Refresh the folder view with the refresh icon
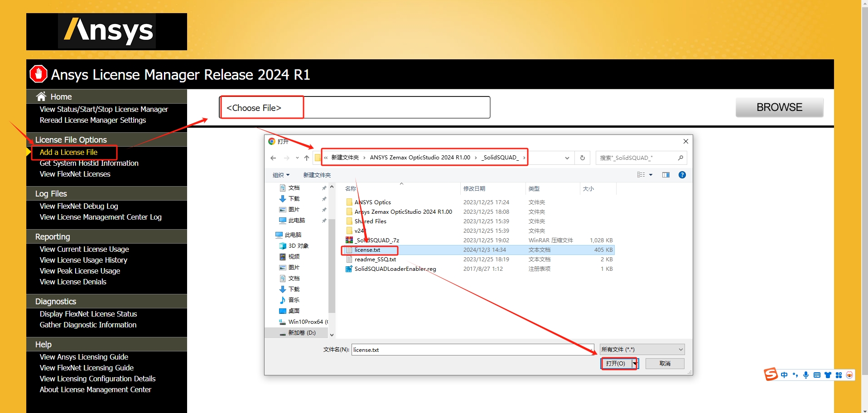Image resolution: width=868 pixels, height=413 pixels. [582, 158]
